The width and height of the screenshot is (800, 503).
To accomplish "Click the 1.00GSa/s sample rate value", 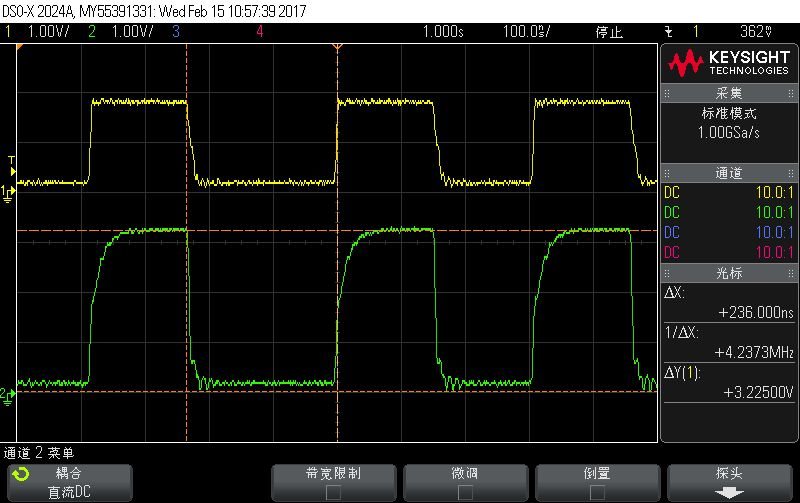I will point(729,133).
